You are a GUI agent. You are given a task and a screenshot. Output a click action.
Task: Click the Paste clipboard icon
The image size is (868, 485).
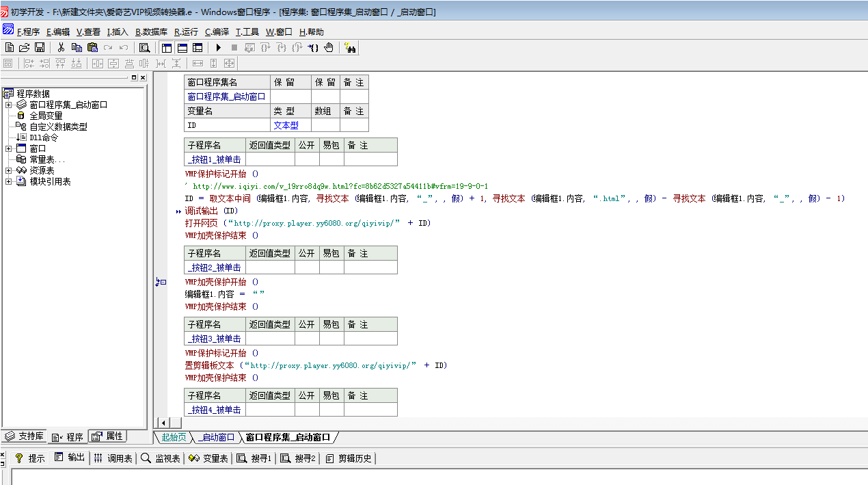click(92, 47)
